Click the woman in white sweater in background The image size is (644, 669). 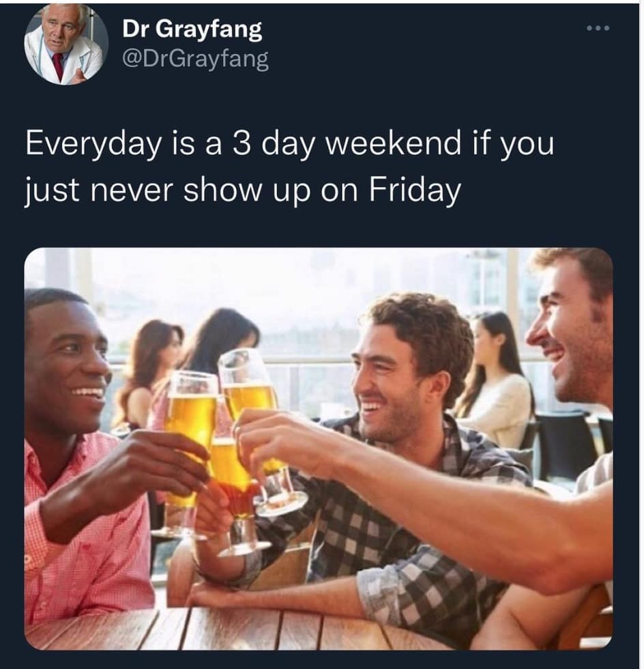point(495,380)
